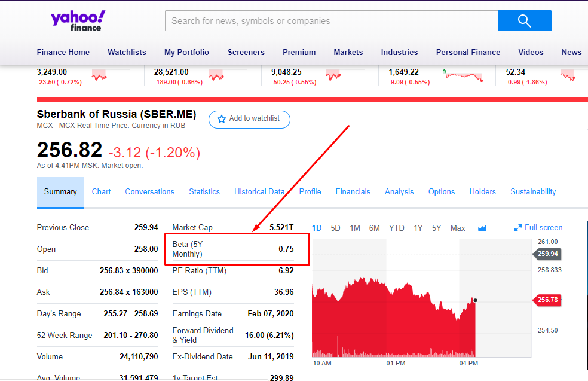Switch to the Conversations tab
588x381 pixels.
click(149, 192)
